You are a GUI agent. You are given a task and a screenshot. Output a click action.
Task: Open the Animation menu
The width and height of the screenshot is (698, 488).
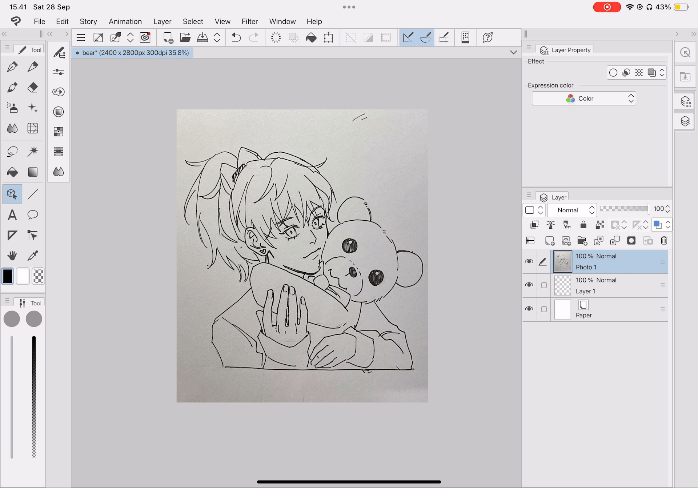[125, 21]
